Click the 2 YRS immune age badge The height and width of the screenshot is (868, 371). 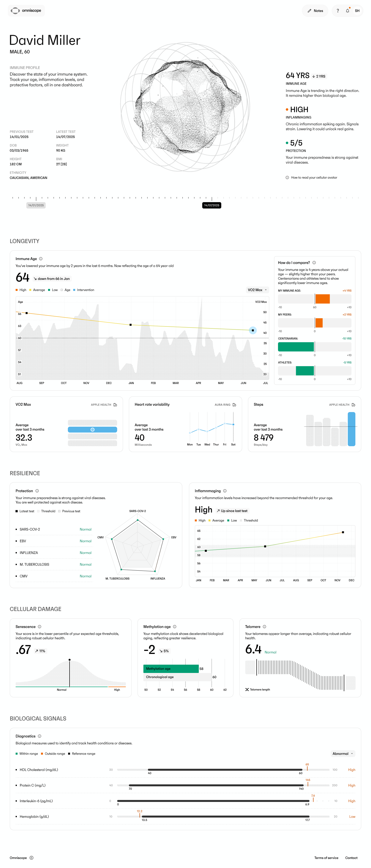pos(319,77)
